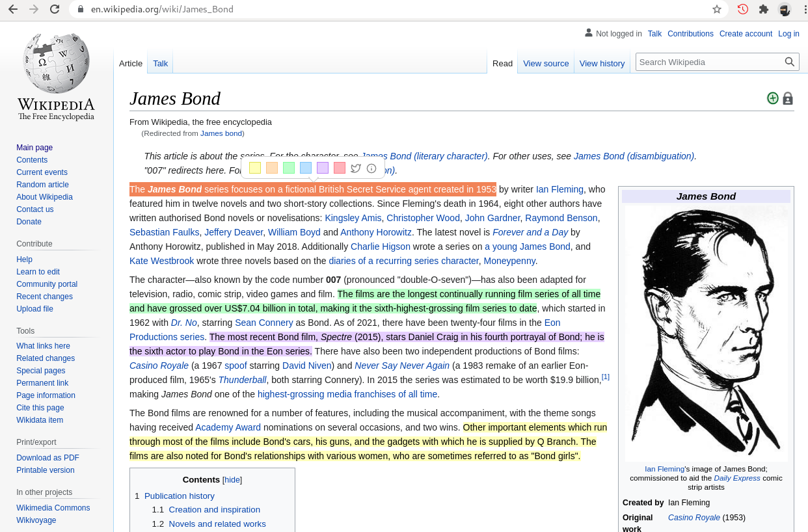808x532 pixels.
Task: Open Page information link
Action: [x=46, y=395]
